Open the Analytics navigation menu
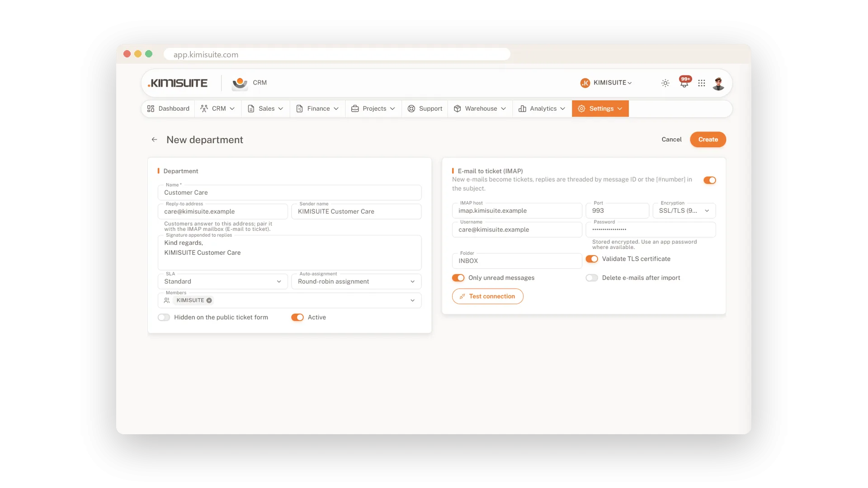 click(542, 109)
